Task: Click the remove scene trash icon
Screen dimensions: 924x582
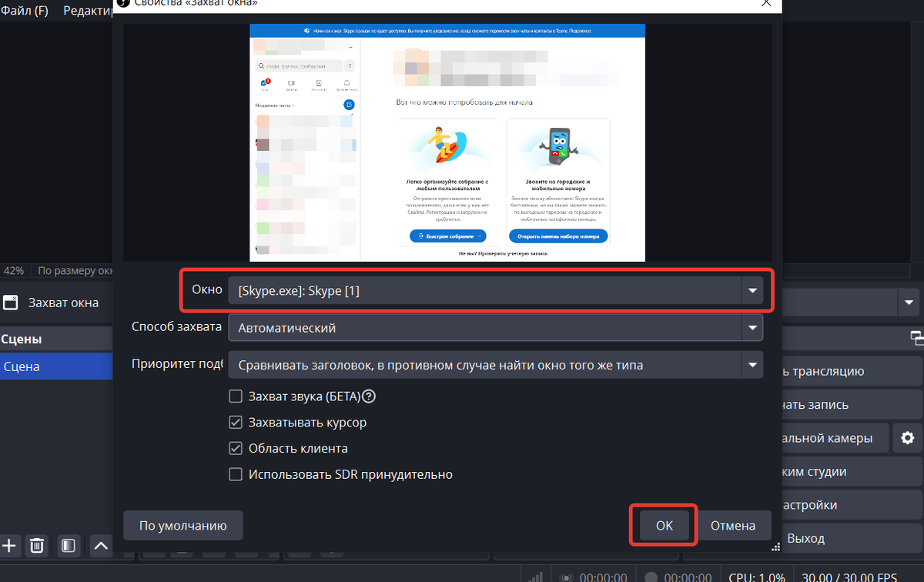Action: click(x=36, y=546)
